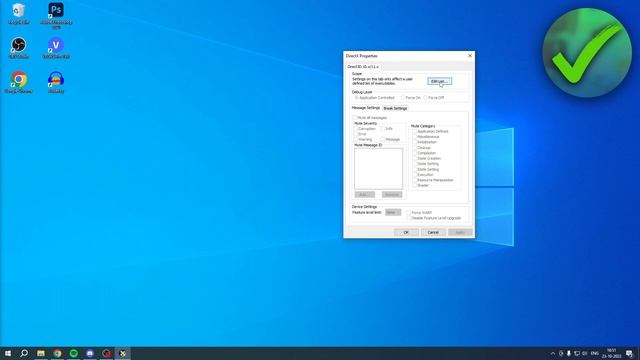
Task: Click the Apply button
Action: [x=460, y=232]
